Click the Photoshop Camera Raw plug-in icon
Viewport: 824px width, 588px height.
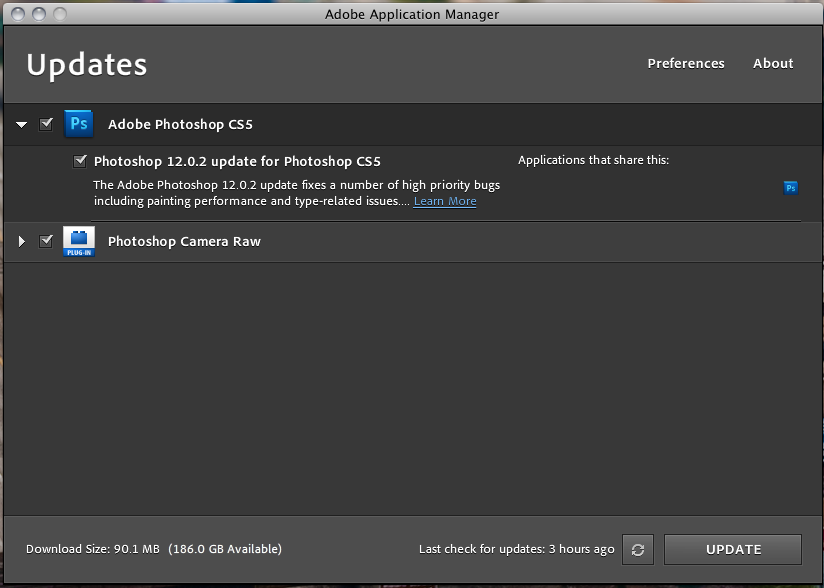[79, 241]
